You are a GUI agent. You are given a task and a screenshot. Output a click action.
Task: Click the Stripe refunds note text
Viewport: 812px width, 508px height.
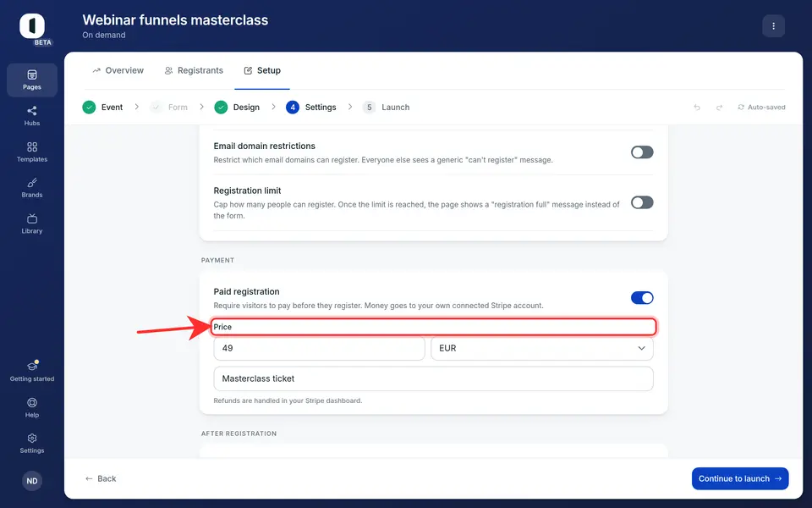point(288,400)
